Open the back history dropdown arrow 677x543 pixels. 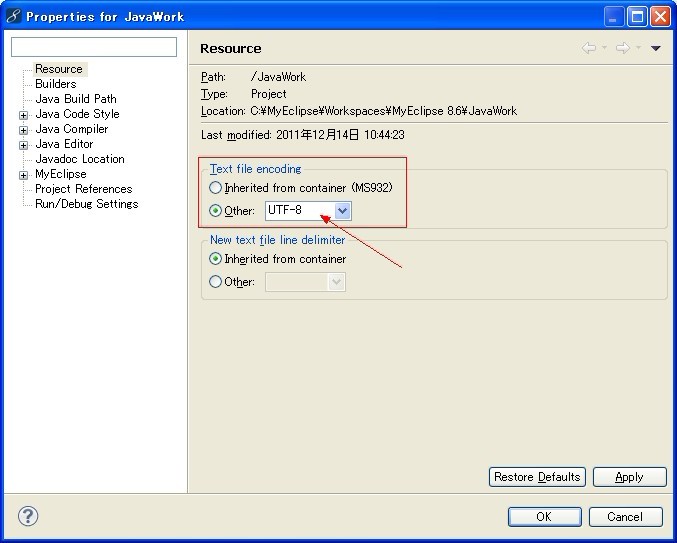coord(604,47)
